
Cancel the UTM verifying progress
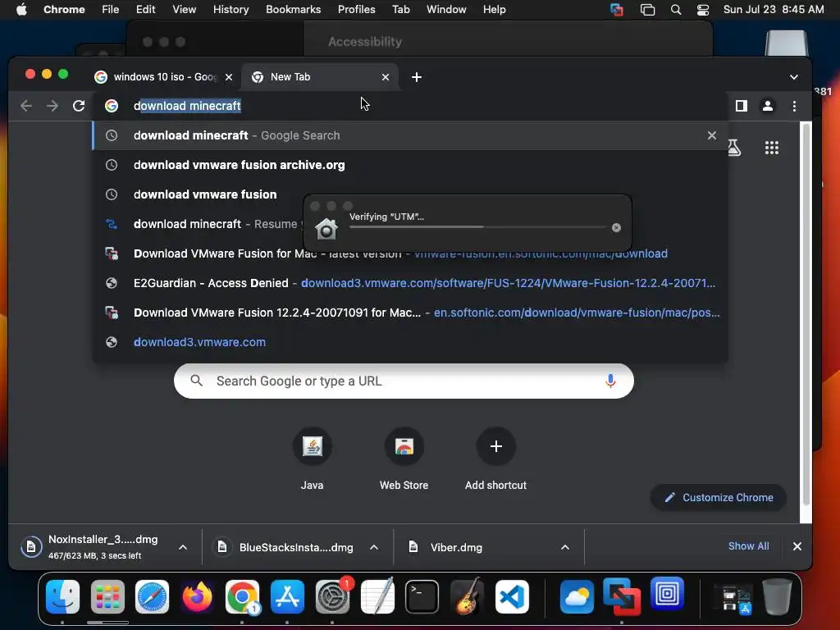pos(616,228)
